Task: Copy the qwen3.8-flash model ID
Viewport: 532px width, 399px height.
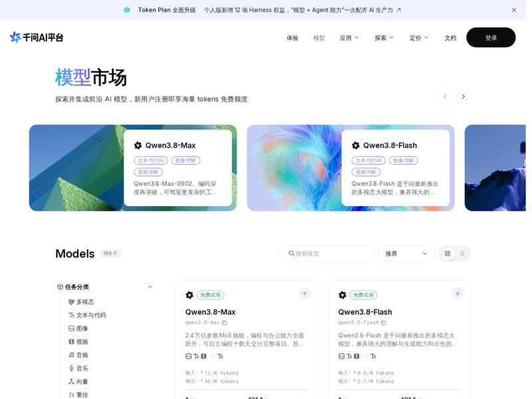Action: pos(384,323)
